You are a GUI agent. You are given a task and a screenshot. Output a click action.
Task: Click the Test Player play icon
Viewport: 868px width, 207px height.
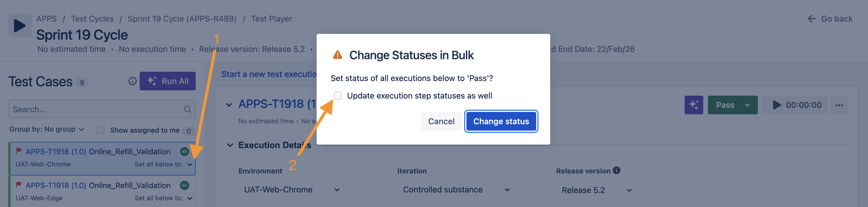pos(20,26)
